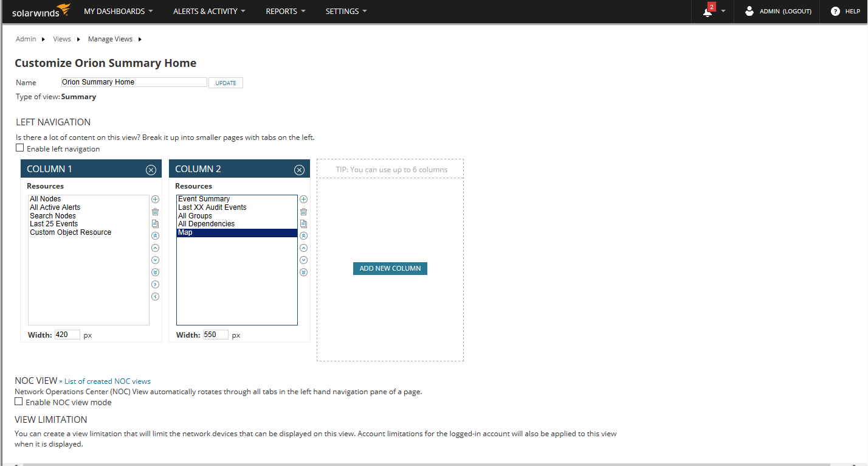Image resolution: width=868 pixels, height=466 pixels.
Task: Focus Column 1 width field
Action: 67,335
